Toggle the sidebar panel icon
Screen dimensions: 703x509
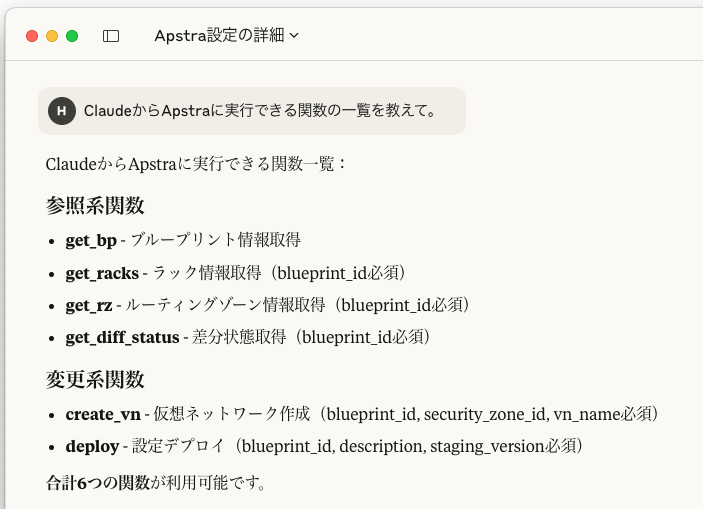tap(111, 36)
